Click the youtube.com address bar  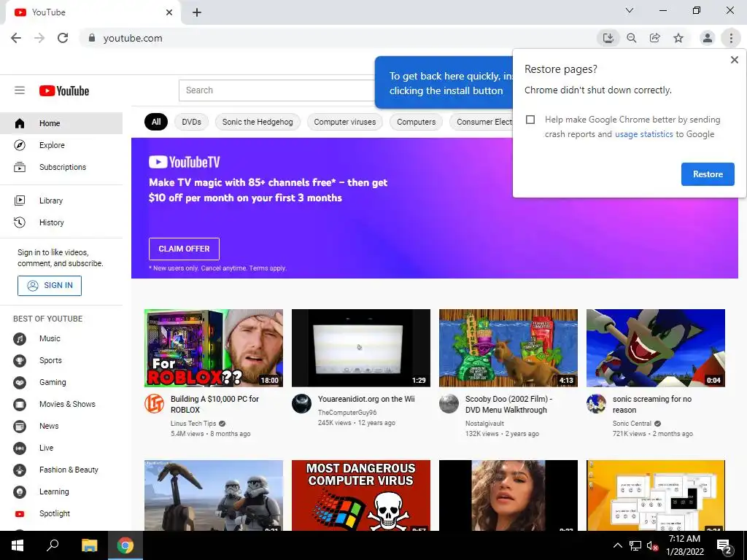[338, 38]
